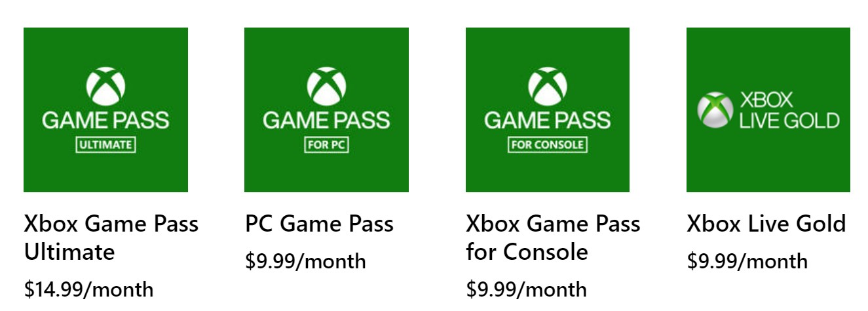This screenshot has width=868, height=311.
Task: Click the XBOX LIVE GOLD wordmark
Action: click(789, 110)
